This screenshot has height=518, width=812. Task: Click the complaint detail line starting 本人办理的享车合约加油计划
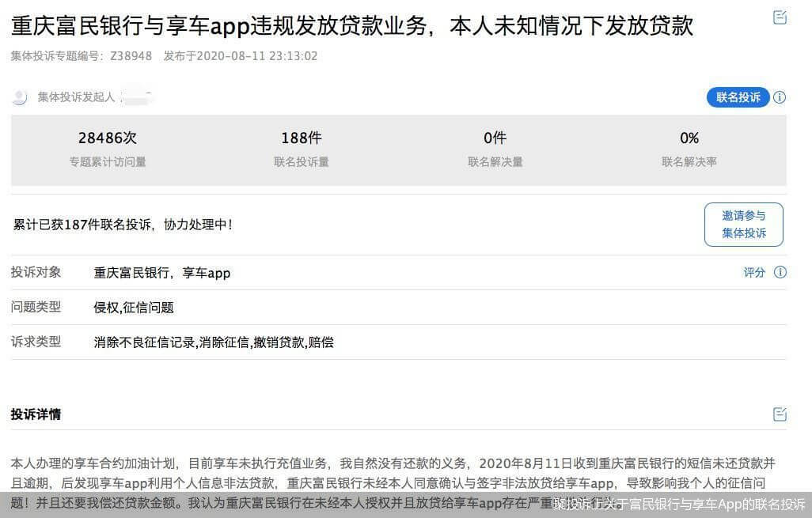(393, 463)
